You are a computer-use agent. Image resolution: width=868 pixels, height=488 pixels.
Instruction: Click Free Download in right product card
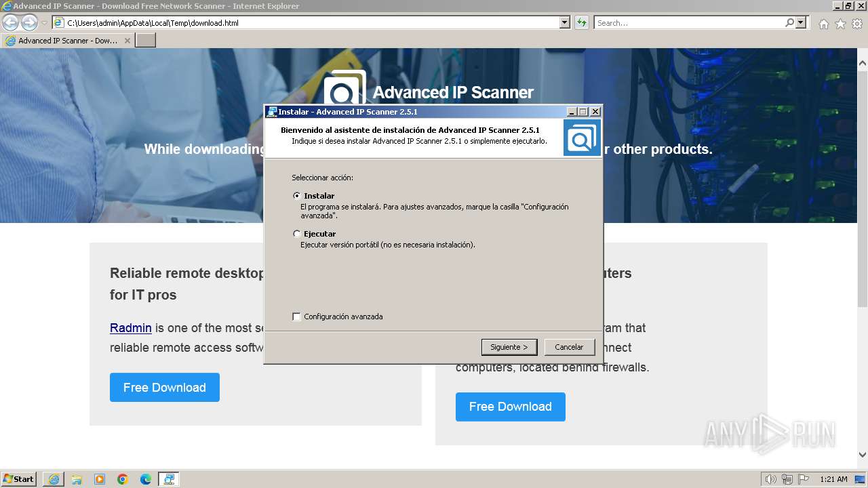[511, 407]
